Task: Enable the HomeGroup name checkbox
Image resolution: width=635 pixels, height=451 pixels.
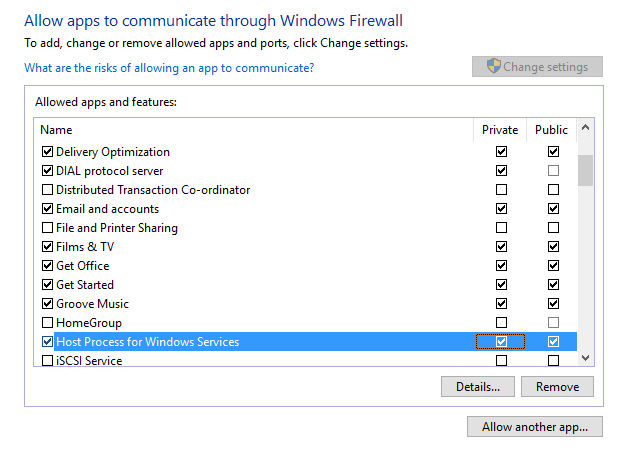Action: point(47,323)
